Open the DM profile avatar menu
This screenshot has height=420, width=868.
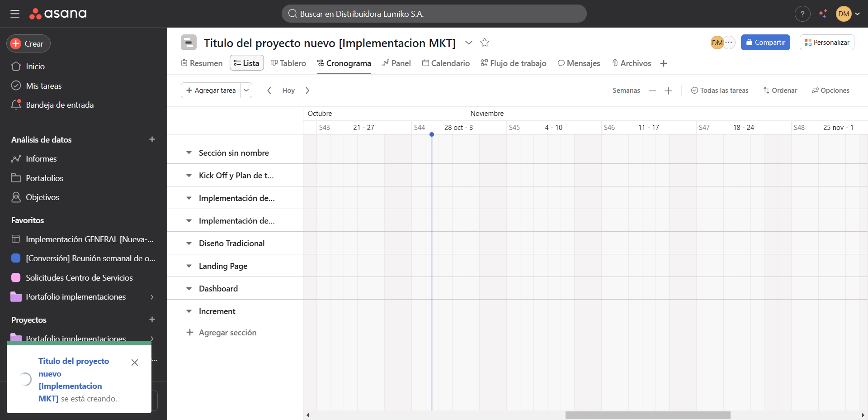pyautogui.click(x=844, y=14)
